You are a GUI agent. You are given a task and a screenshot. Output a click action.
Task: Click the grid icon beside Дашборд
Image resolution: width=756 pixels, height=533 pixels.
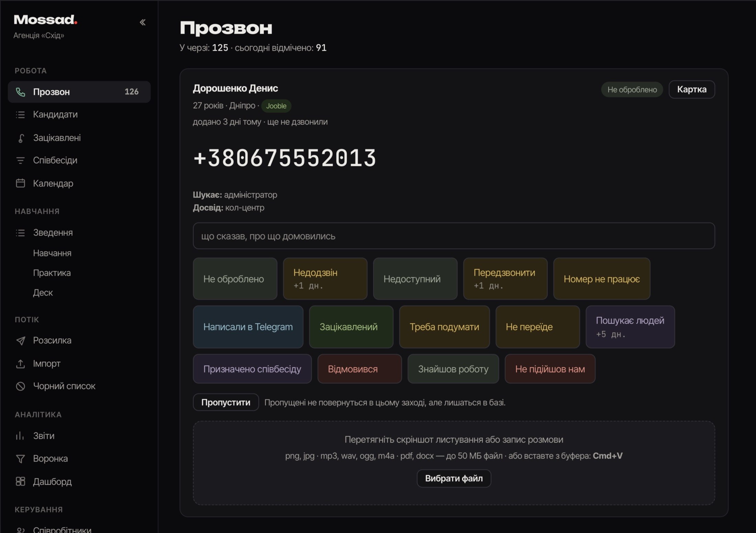[21, 481]
